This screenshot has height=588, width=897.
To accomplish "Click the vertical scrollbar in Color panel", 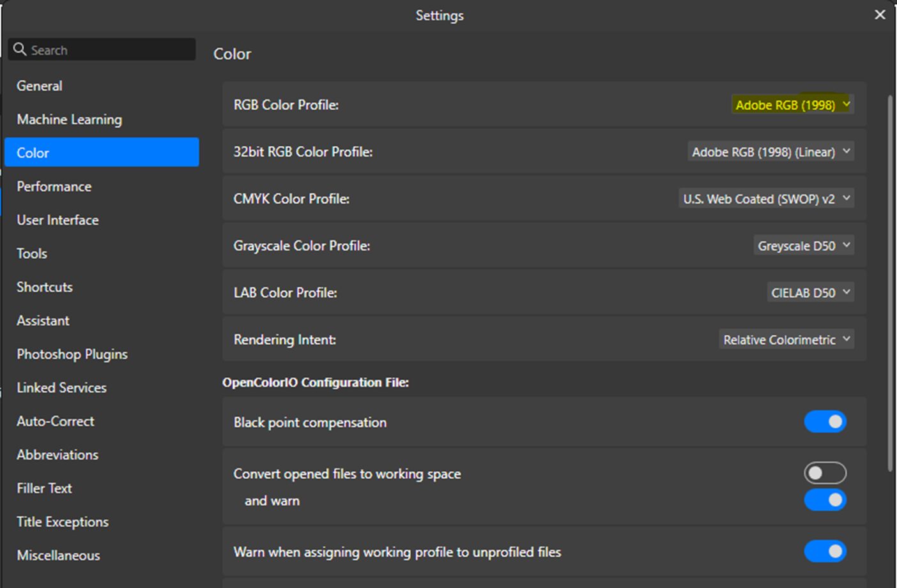I will (890, 284).
